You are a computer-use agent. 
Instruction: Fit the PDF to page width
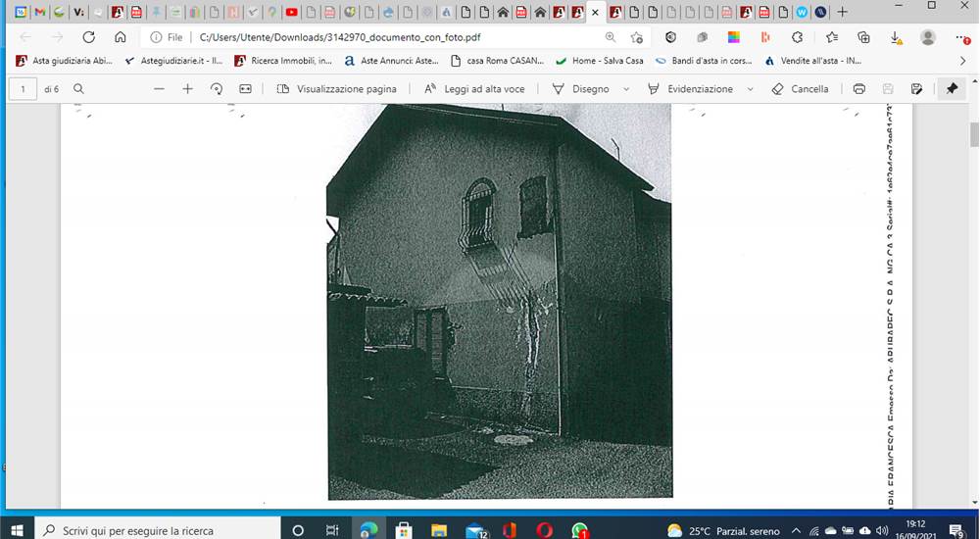pos(245,89)
